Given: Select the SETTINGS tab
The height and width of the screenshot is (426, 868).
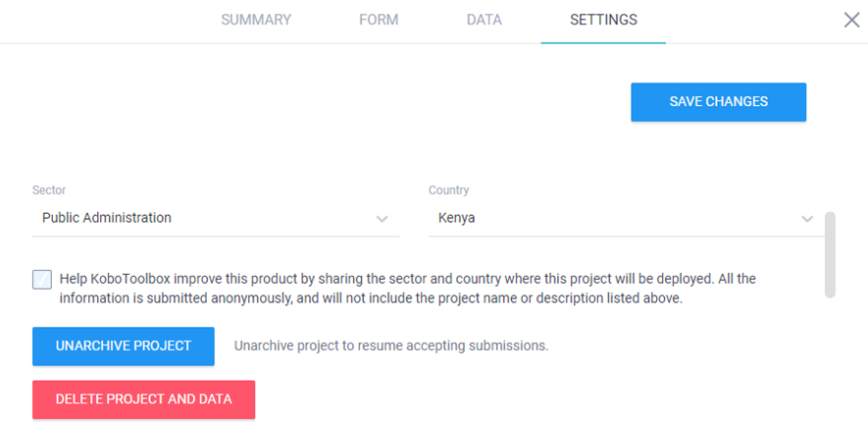Looking at the screenshot, I should (603, 20).
